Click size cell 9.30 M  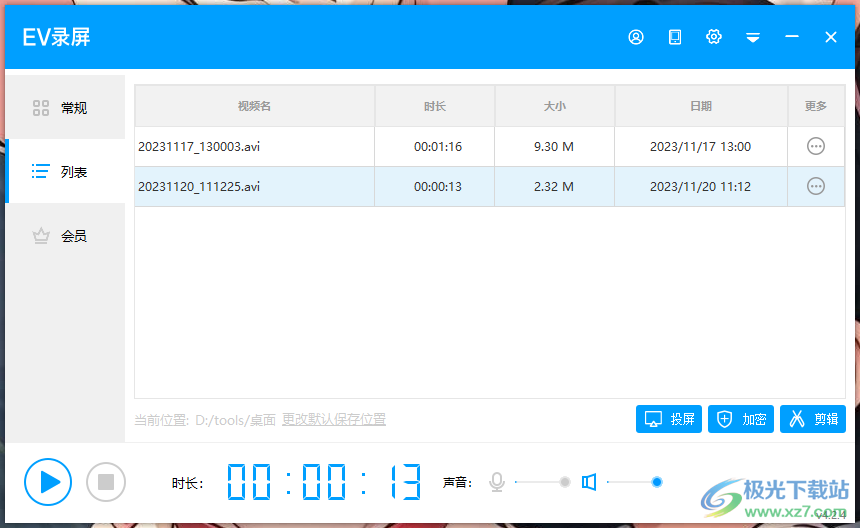(x=554, y=146)
